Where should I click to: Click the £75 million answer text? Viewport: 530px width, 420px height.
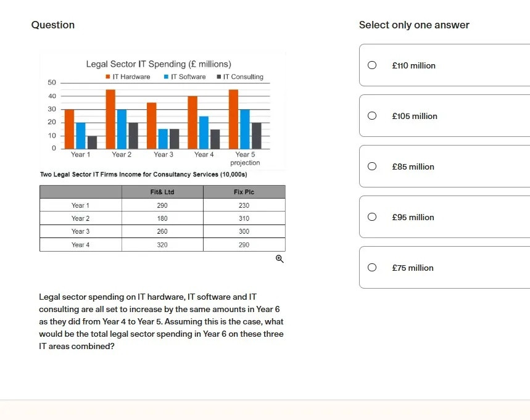[413, 268]
